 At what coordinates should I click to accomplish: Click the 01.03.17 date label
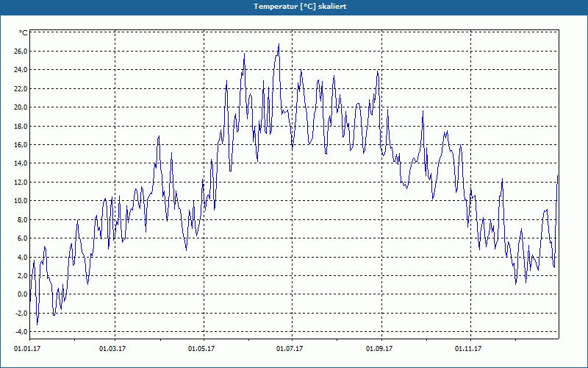click(112, 349)
